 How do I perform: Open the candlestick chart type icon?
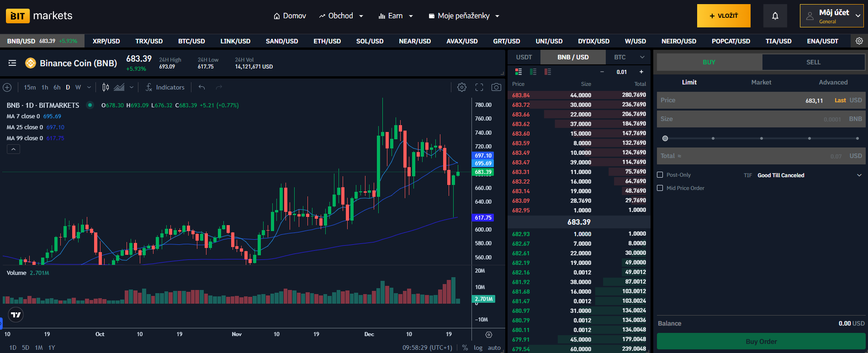coord(106,87)
